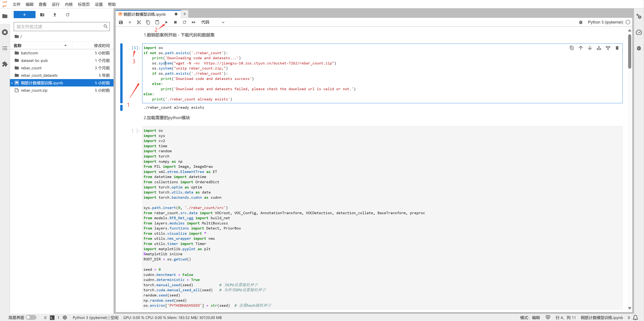Open the cell type 代码 dropdown
Image resolution: width=644 pixels, height=321 pixels.
pyautogui.click(x=213, y=22)
